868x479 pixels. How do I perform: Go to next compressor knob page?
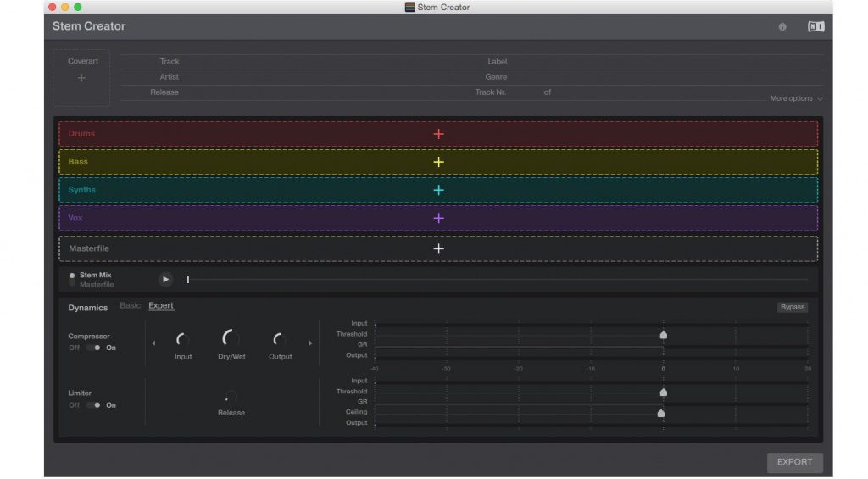tap(310, 343)
